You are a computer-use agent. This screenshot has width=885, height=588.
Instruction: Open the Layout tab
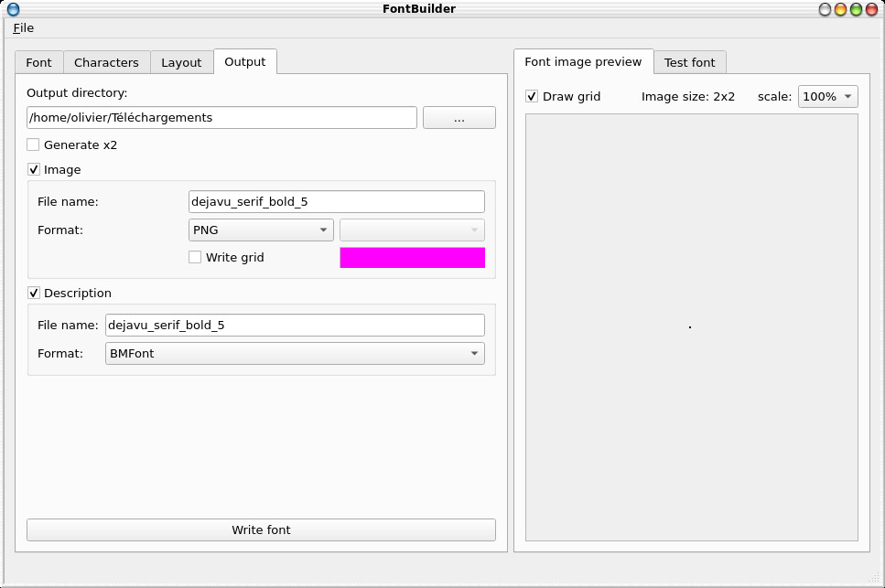tap(181, 62)
